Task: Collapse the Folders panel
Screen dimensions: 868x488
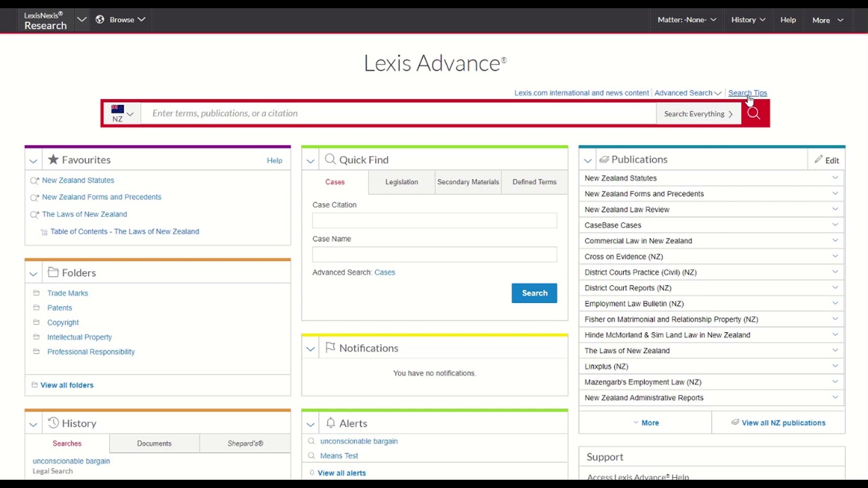Action: click(x=33, y=273)
